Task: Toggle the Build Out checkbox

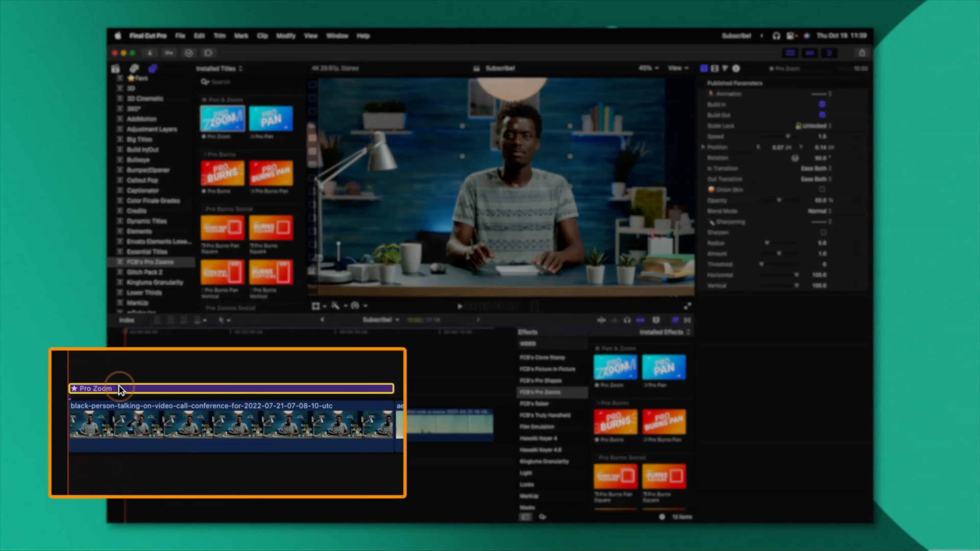Action: pos(822,115)
